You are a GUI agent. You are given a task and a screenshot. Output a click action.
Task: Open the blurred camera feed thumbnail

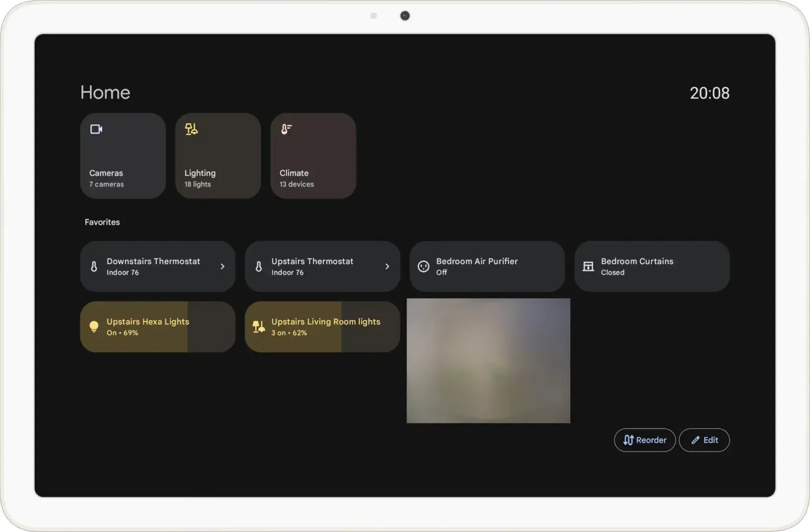(x=488, y=361)
